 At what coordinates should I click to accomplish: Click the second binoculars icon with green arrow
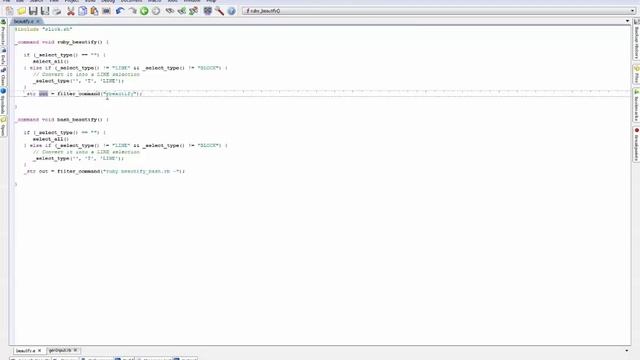[x=182, y=11]
